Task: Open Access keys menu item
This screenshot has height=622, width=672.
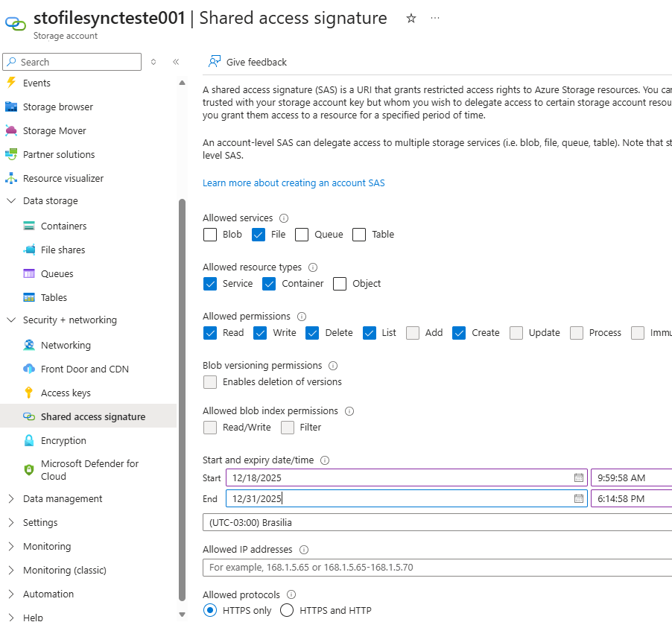Action: (66, 393)
